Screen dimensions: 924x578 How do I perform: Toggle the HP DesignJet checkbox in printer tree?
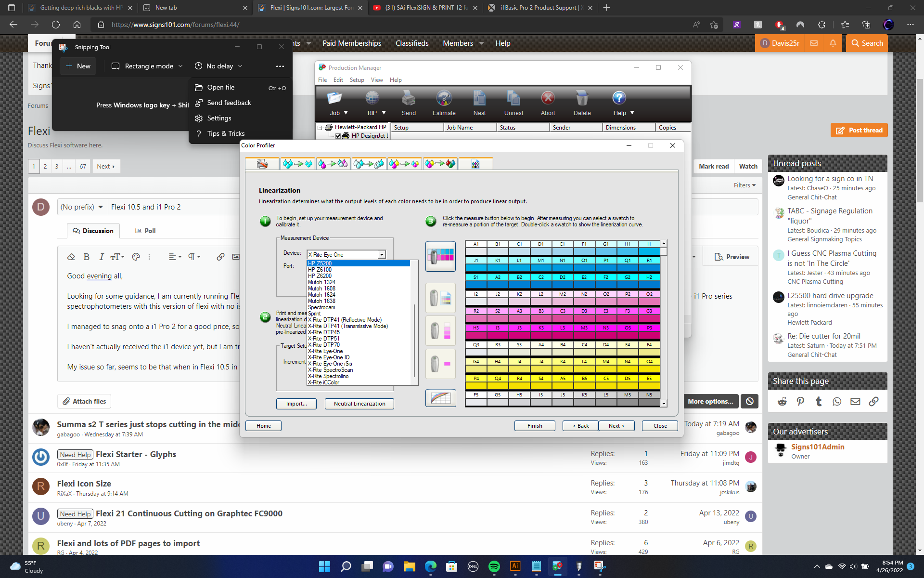338,136
